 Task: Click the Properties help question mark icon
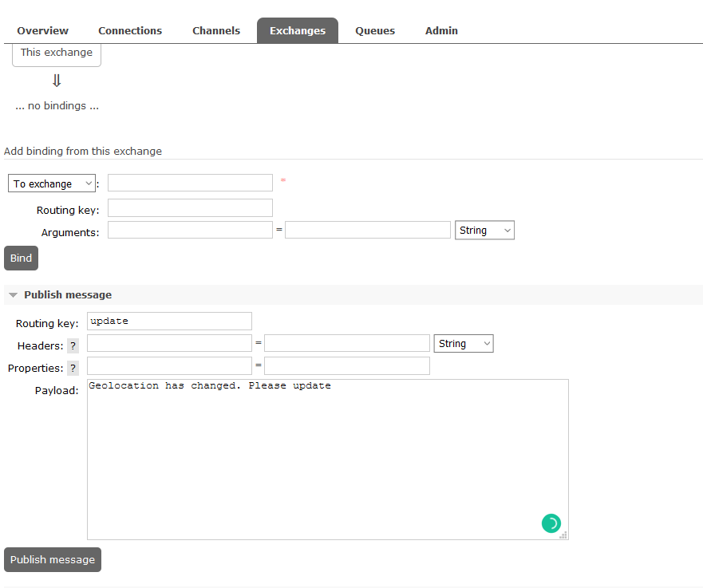[73, 368]
